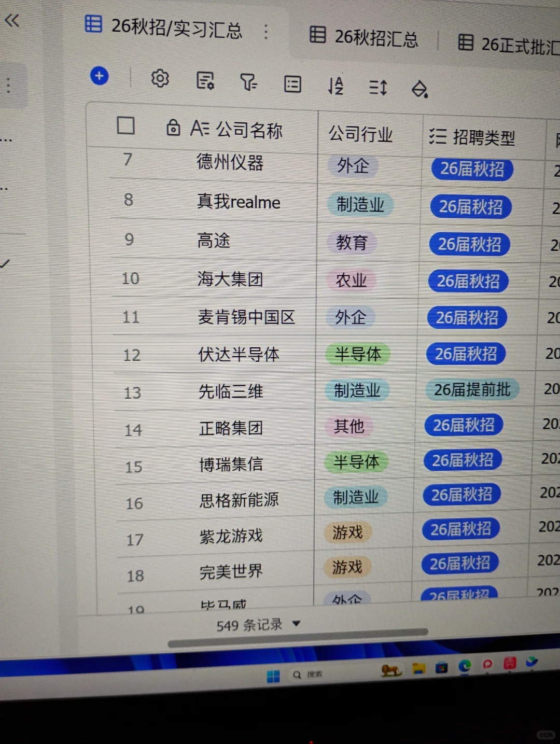Viewport: 560px width, 744px height.
Task: Click 26届秋招 tag in 德州仪器 row
Action: (x=472, y=169)
